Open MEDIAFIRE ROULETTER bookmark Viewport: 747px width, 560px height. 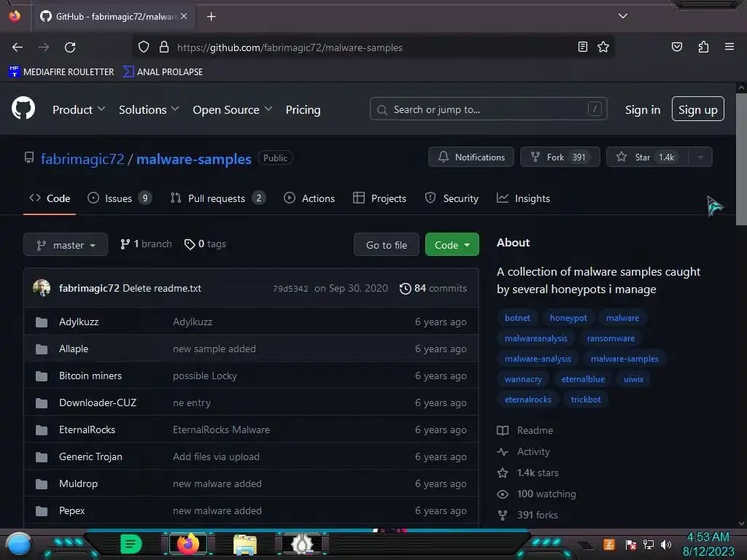click(61, 72)
